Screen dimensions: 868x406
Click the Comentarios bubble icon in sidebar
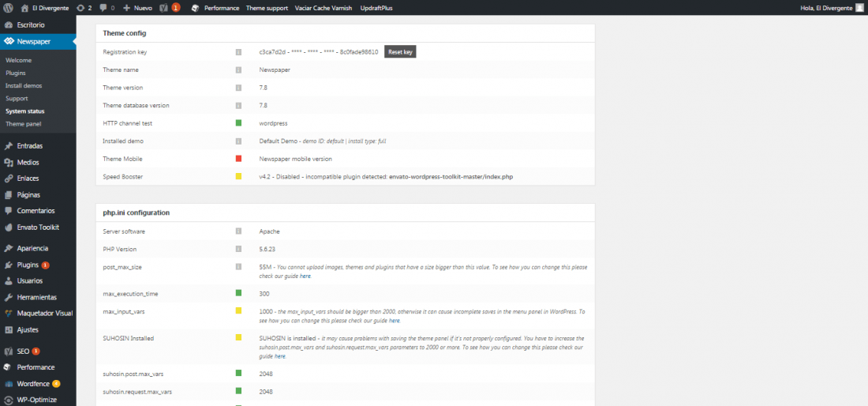[9, 211]
